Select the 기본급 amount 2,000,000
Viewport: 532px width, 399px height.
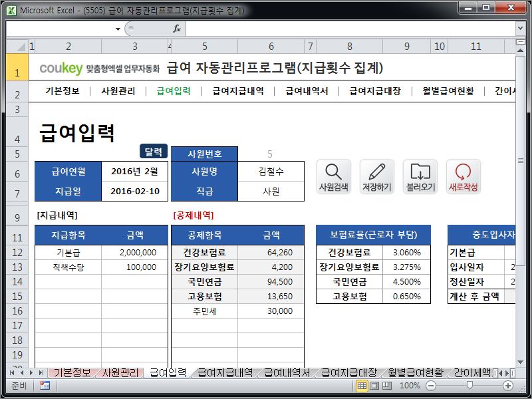click(135, 253)
